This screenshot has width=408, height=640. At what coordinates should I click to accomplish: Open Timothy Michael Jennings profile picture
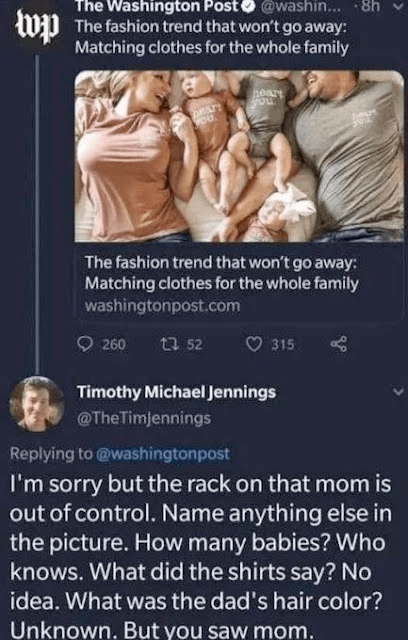(x=37, y=404)
